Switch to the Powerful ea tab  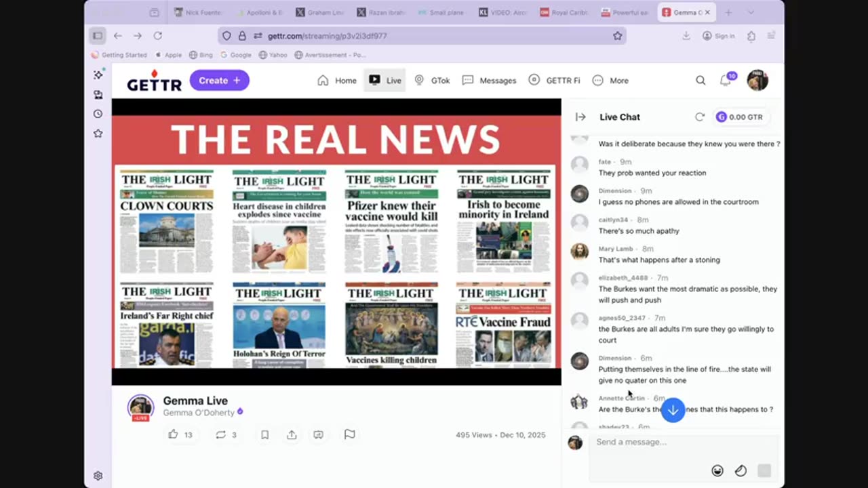click(625, 12)
